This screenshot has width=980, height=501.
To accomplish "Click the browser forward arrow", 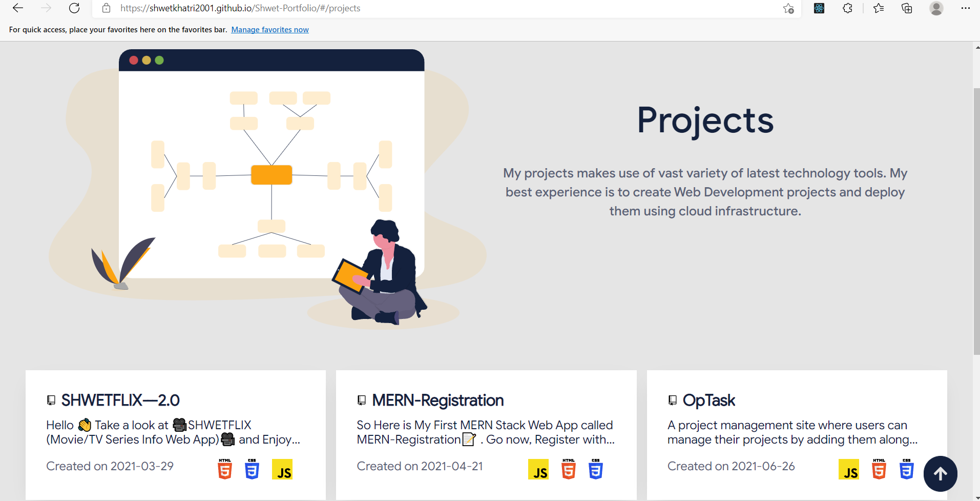I will coord(46,8).
